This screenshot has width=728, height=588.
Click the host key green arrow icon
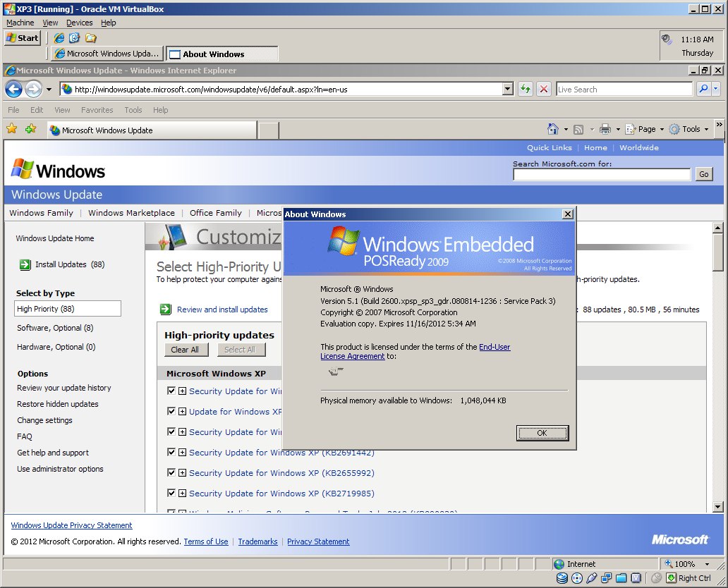pos(671,578)
